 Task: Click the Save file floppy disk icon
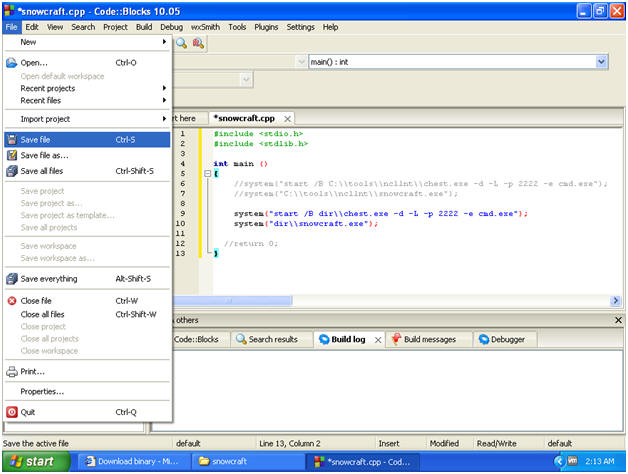click(x=12, y=139)
